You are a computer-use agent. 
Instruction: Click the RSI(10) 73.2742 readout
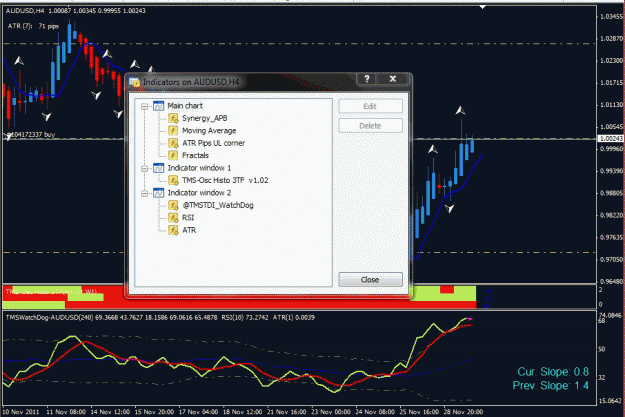(245, 318)
